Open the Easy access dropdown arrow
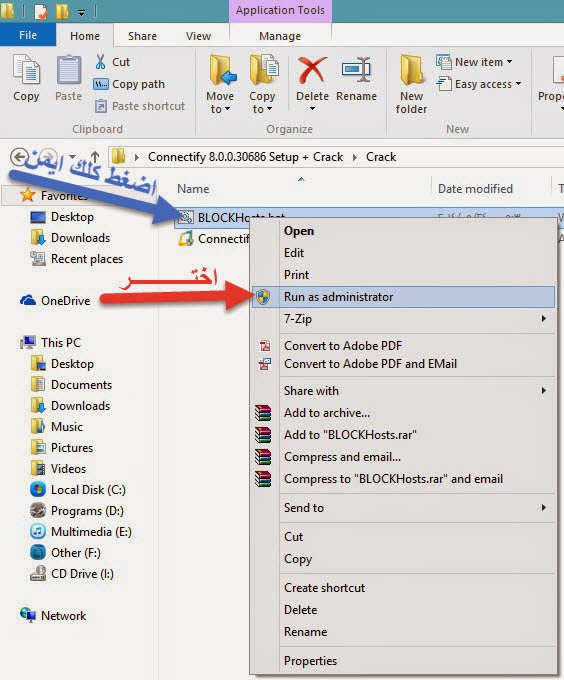This screenshot has height=680, width=564. coord(518,83)
